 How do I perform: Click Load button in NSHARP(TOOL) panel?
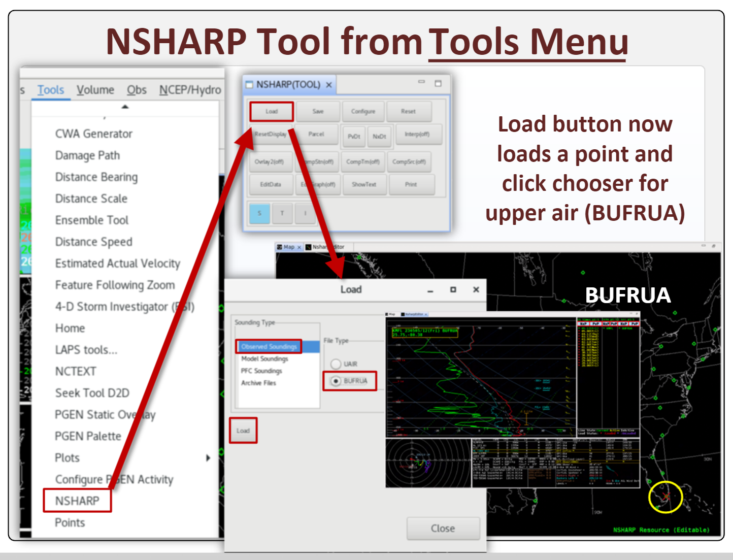pyautogui.click(x=272, y=111)
